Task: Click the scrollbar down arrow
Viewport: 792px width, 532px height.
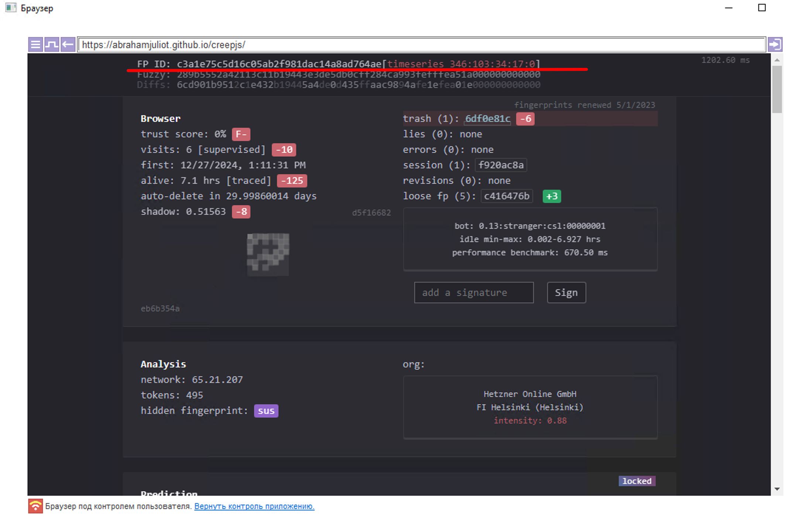Action: [777, 489]
